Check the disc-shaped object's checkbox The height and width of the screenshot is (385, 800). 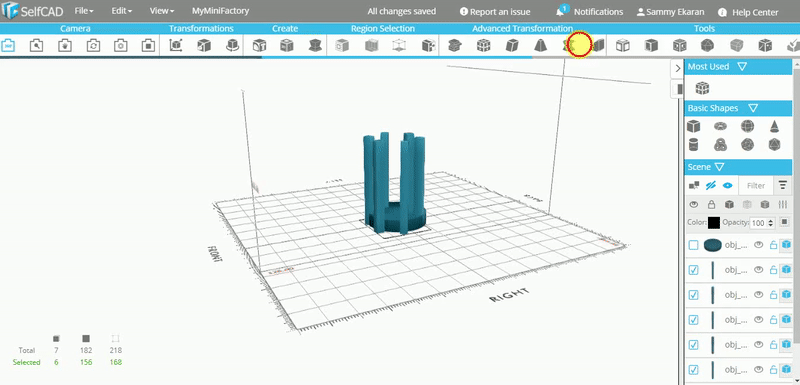[693, 245]
